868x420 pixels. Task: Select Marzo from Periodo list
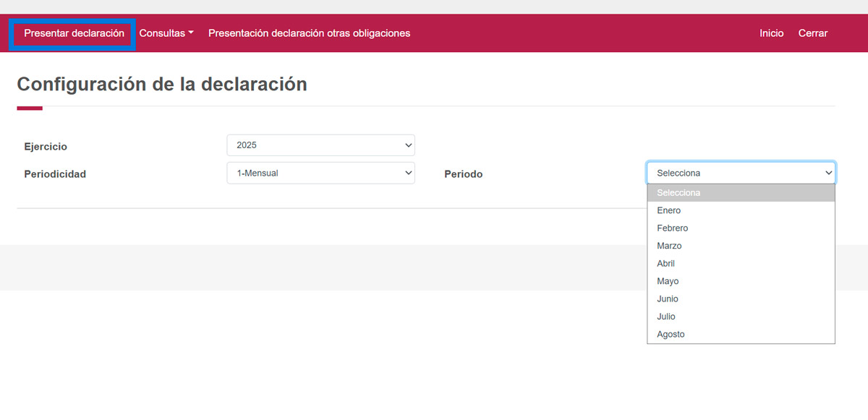pyautogui.click(x=741, y=246)
